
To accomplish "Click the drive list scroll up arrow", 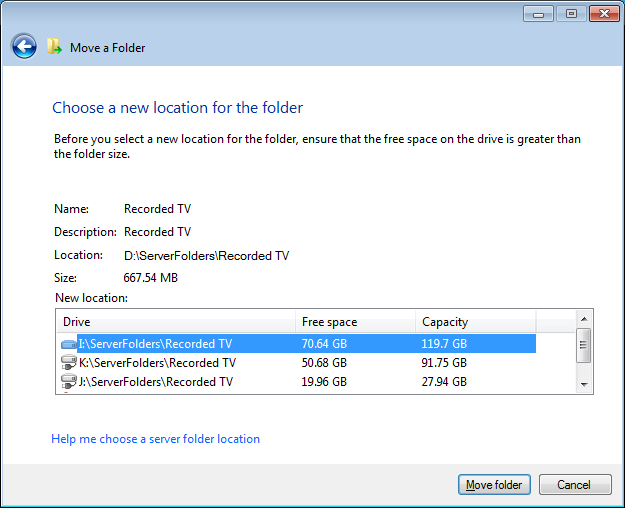I will tap(584, 319).
